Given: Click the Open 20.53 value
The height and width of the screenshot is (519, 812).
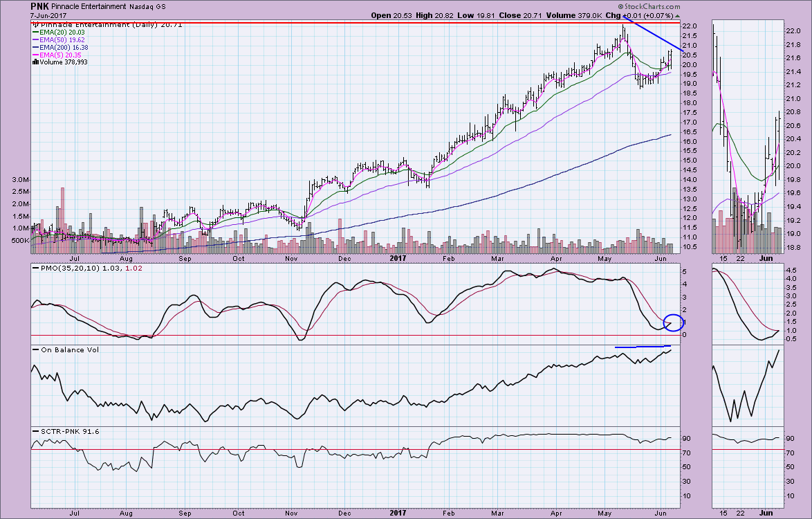Looking at the screenshot, I should point(391,15).
